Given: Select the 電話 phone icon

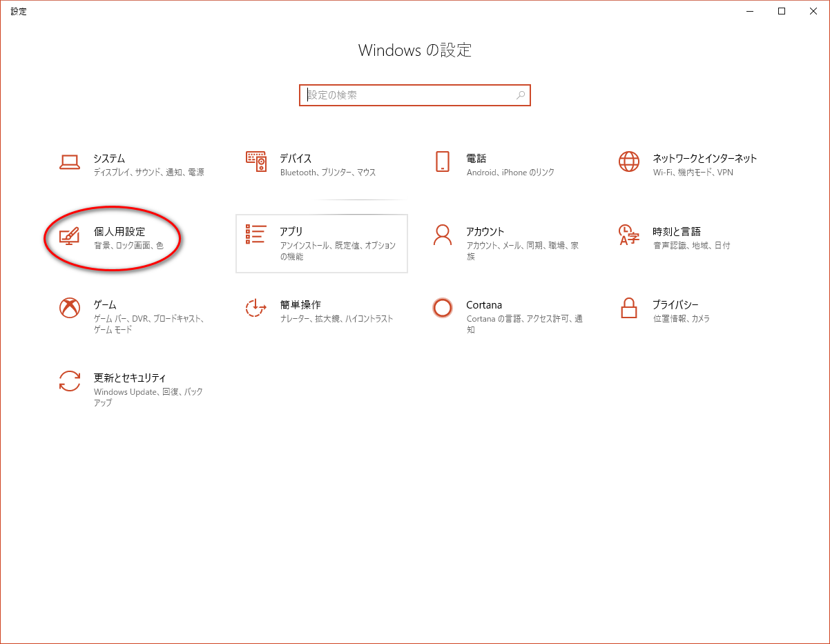Looking at the screenshot, I should 443,162.
